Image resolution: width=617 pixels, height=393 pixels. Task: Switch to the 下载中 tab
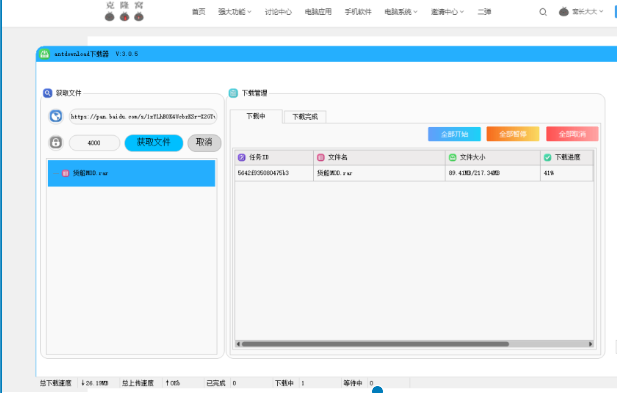pos(256,116)
